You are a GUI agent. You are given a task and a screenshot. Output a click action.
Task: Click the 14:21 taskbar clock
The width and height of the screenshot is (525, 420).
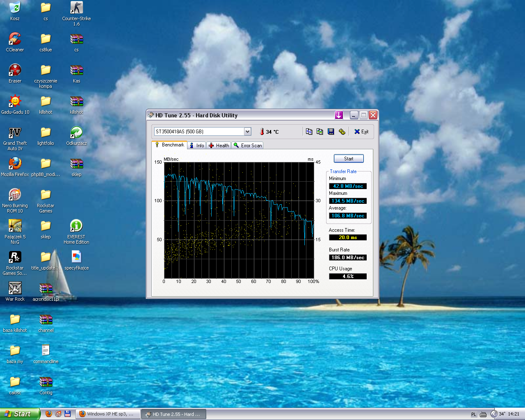click(x=514, y=414)
